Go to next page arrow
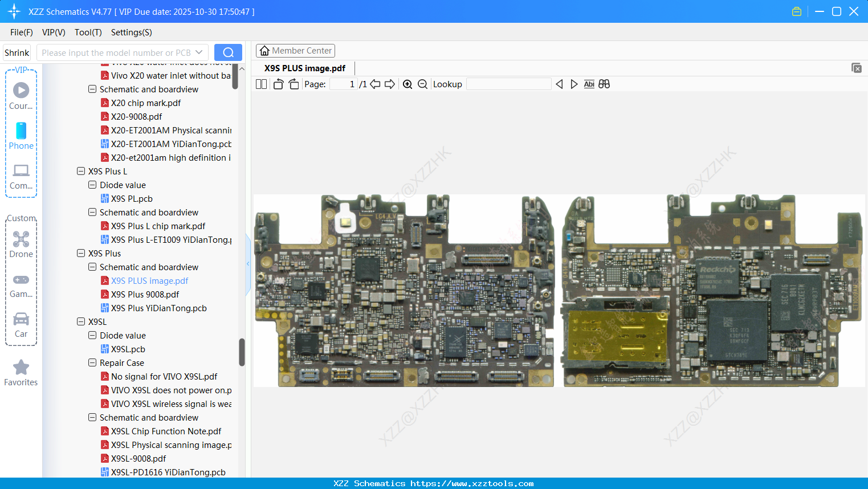This screenshot has height=489, width=868. (390, 84)
